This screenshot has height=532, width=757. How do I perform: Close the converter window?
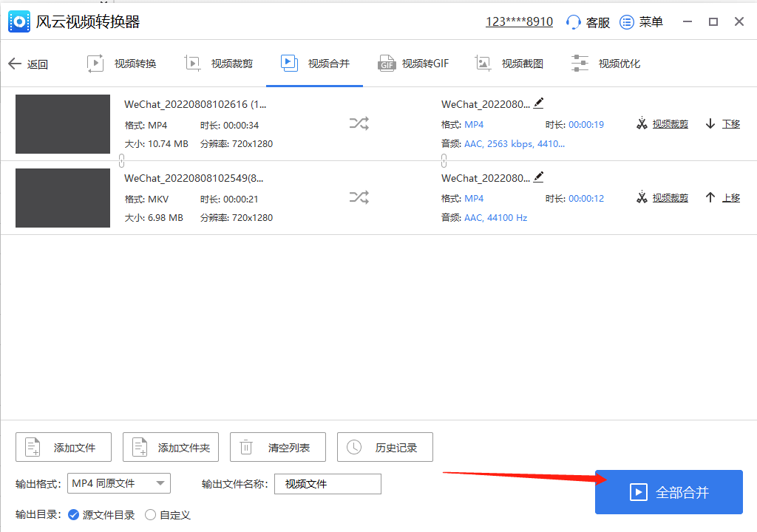pos(739,21)
